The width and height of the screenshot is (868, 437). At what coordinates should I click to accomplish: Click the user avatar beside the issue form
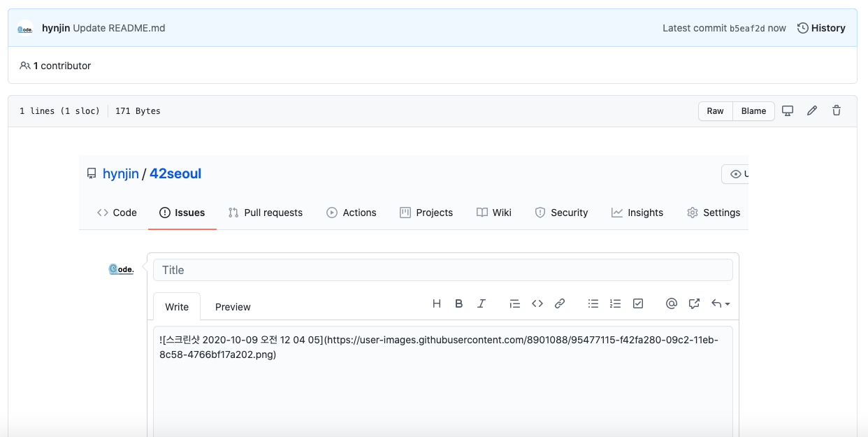[x=121, y=269]
